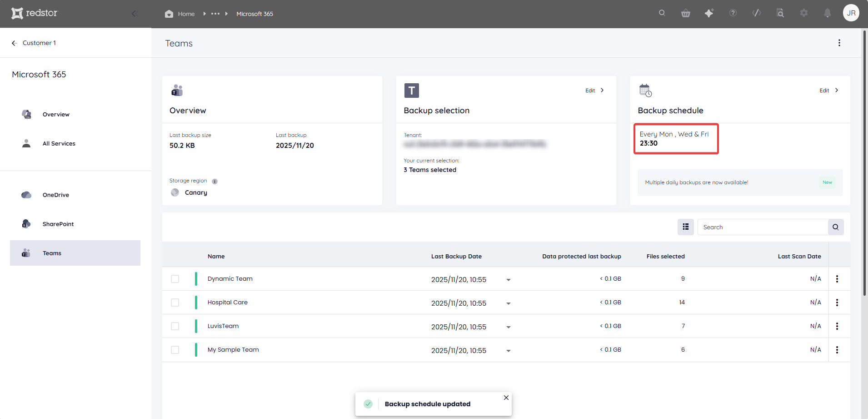Open SharePoint in sidebar
This screenshot has height=419, width=868.
click(x=75, y=224)
